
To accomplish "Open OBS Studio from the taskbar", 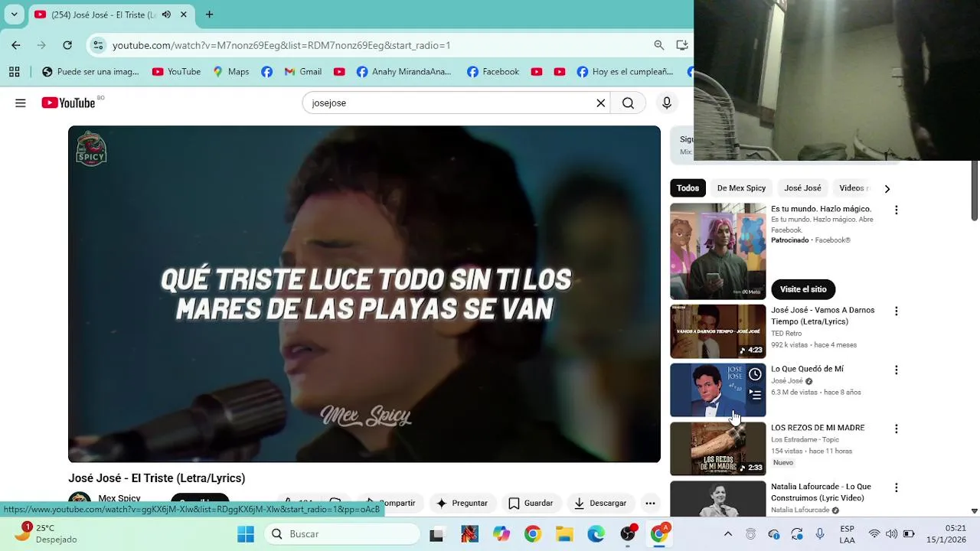I will coord(628,534).
